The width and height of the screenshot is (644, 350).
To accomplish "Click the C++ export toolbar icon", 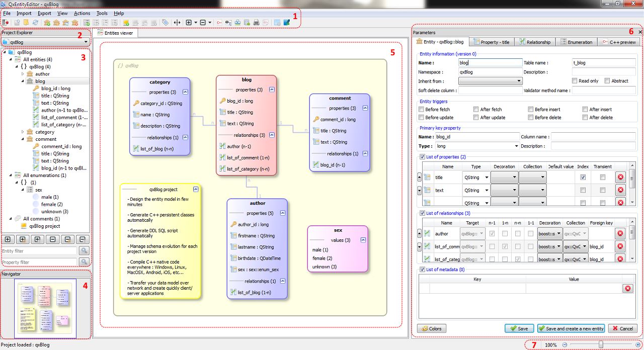I will (x=219, y=23).
